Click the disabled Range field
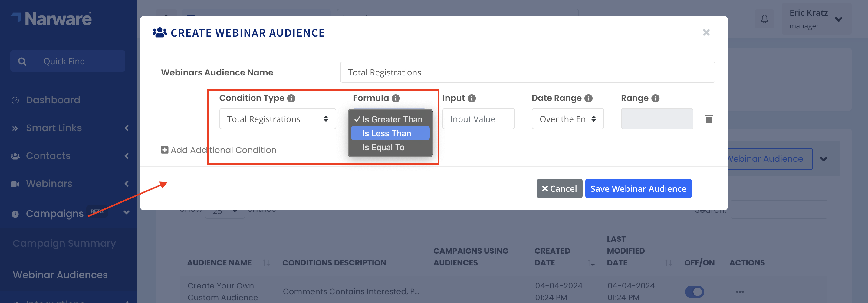Viewport: 868px width, 303px height. point(657,119)
